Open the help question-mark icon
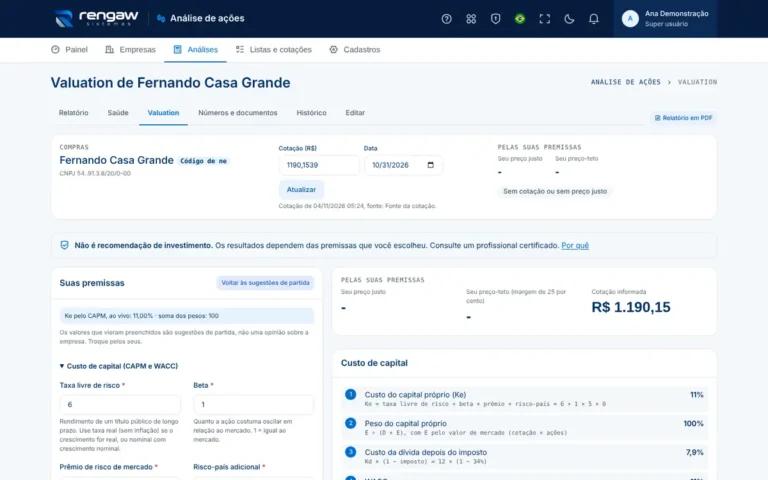The image size is (768, 480). (x=446, y=19)
